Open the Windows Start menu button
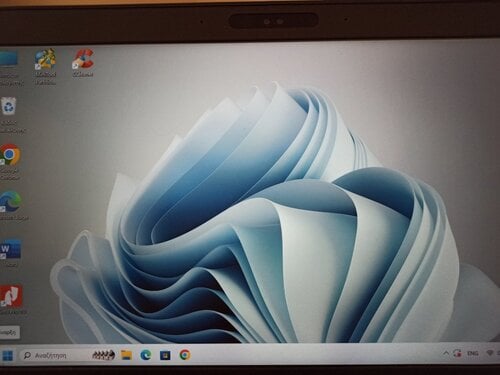 pyautogui.click(x=7, y=356)
